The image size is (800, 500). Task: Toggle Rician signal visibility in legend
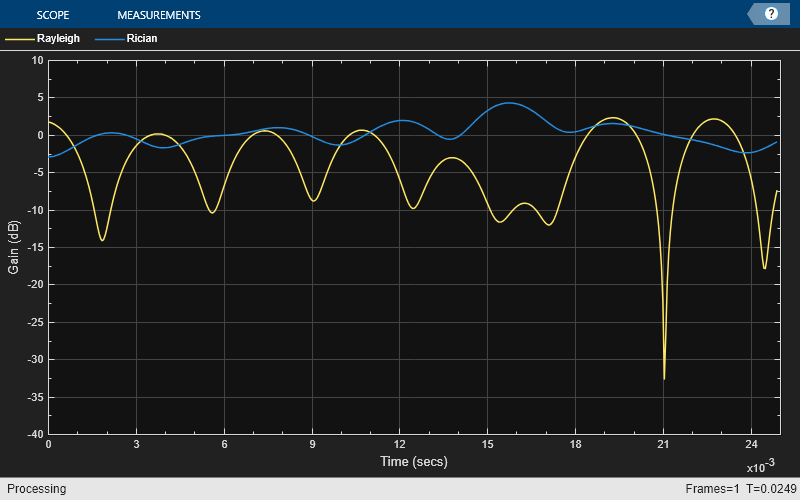[x=141, y=39]
